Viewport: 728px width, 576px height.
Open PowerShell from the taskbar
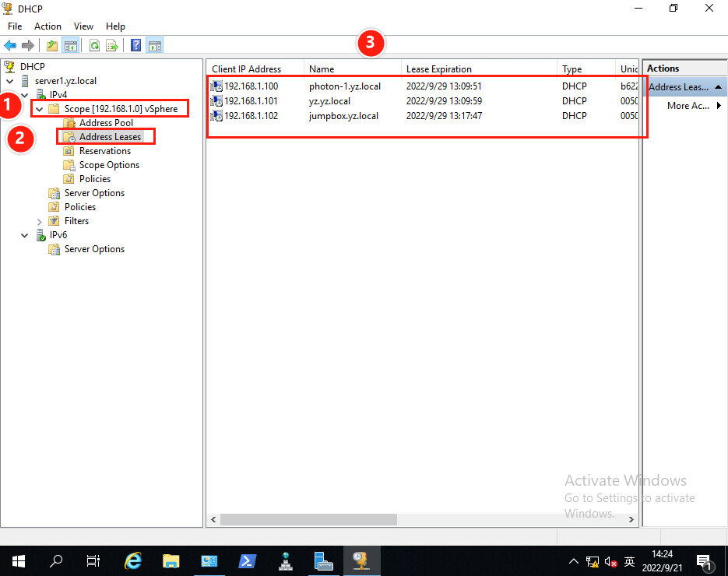(248, 560)
